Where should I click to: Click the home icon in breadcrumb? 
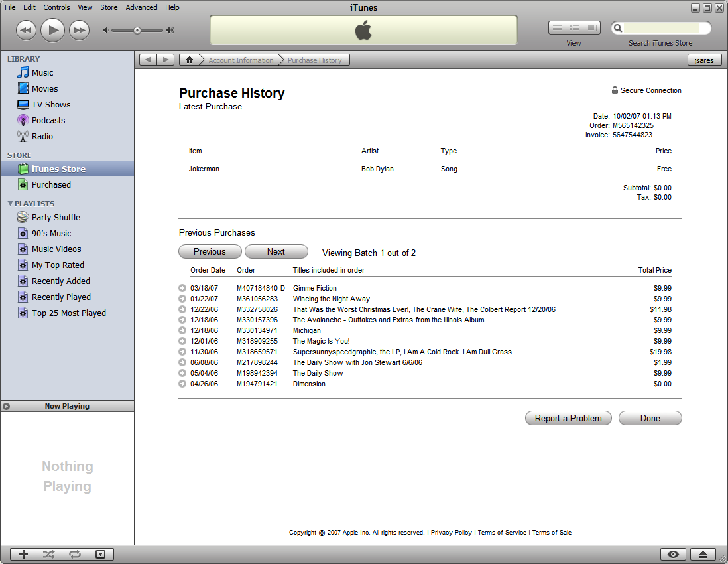(190, 60)
